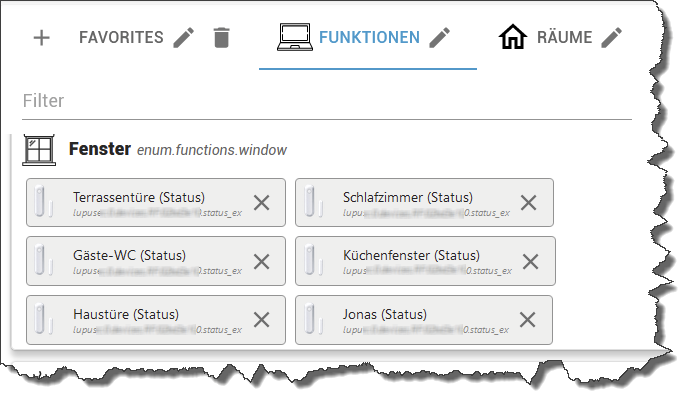
Task: Select the Küchenfenster (Status) sensor card
Action: [x=425, y=261]
